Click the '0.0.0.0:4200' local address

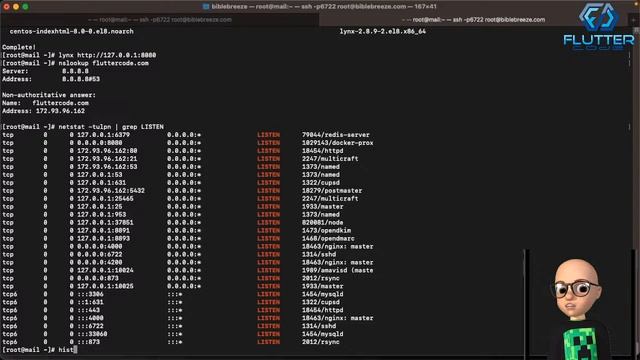click(x=100, y=262)
